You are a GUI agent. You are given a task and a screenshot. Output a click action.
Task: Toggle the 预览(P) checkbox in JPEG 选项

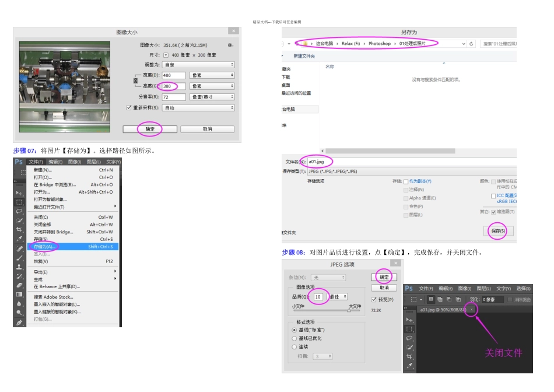tap(374, 299)
